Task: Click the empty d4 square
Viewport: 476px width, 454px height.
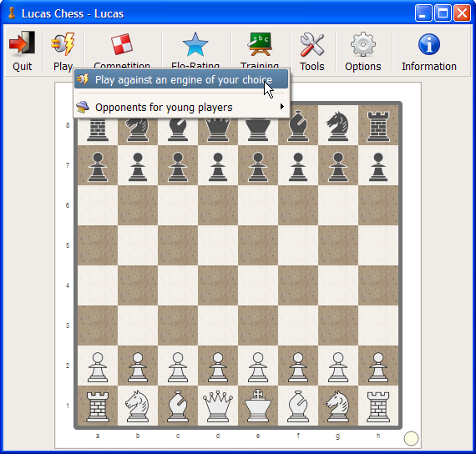Action: tap(218, 285)
